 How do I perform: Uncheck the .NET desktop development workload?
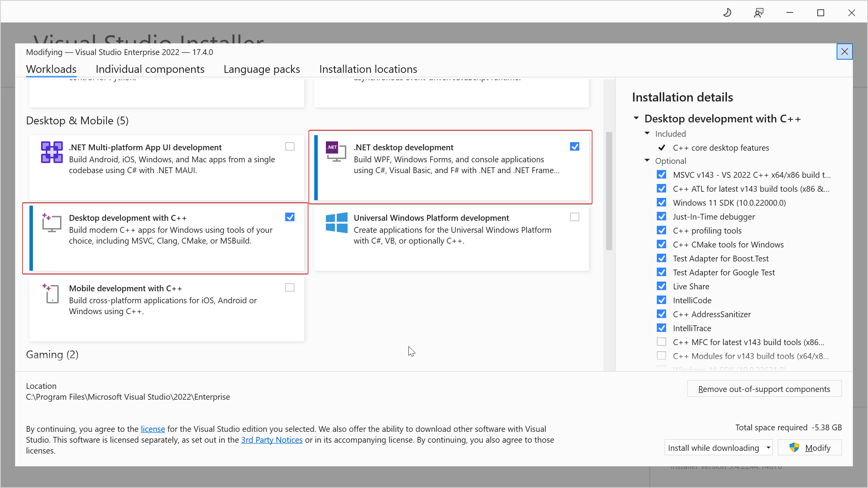[x=574, y=146]
